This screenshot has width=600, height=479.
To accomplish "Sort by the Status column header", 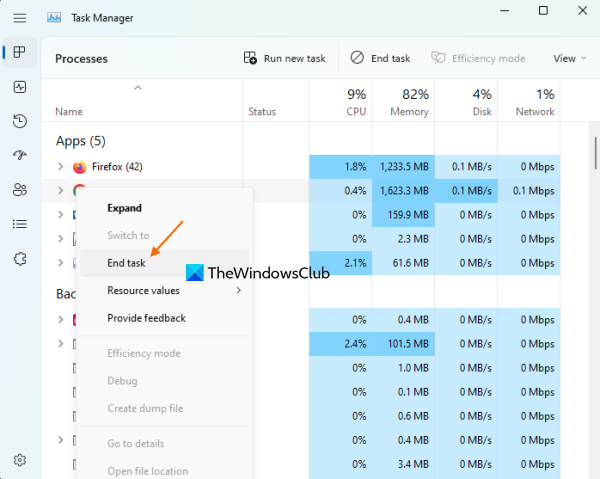I will [x=276, y=101].
